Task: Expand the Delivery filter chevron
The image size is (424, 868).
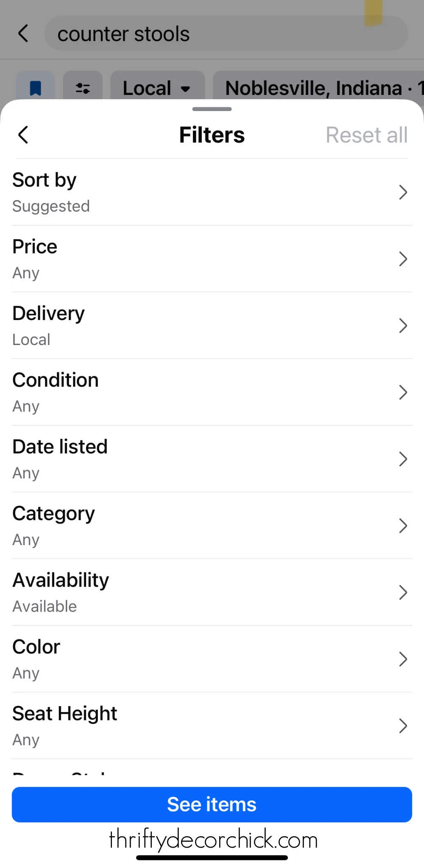Action: (403, 325)
